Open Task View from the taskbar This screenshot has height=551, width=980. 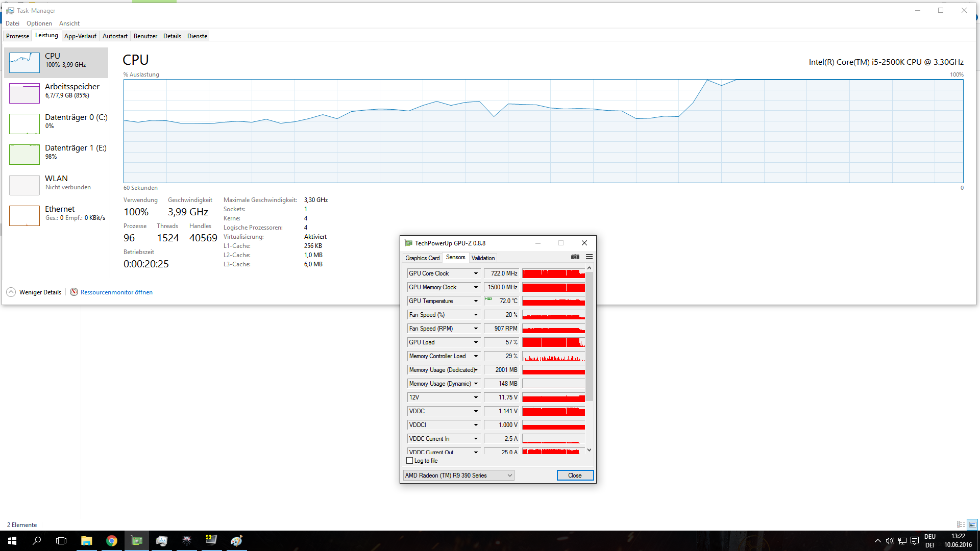pos(61,541)
